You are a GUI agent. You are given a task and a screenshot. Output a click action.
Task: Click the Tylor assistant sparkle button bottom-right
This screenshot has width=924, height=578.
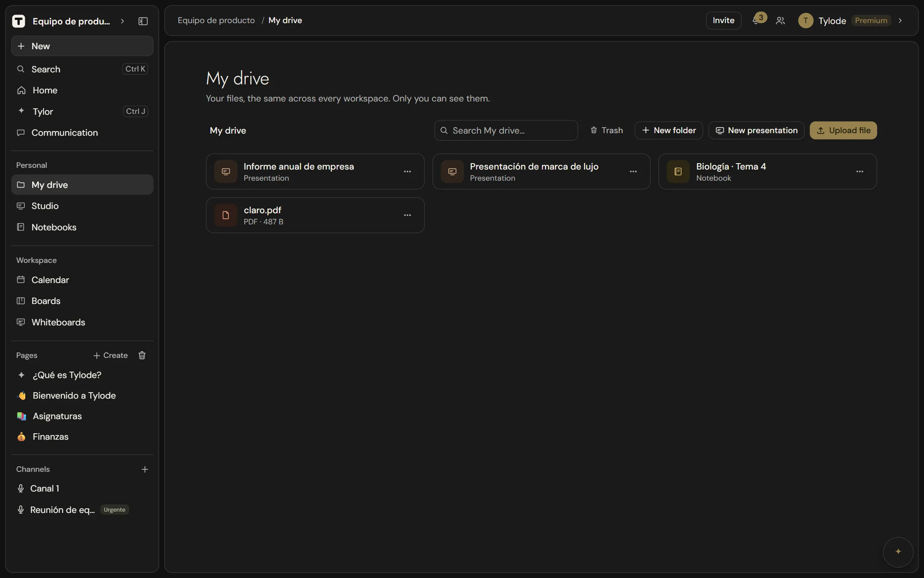coord(898,551)
